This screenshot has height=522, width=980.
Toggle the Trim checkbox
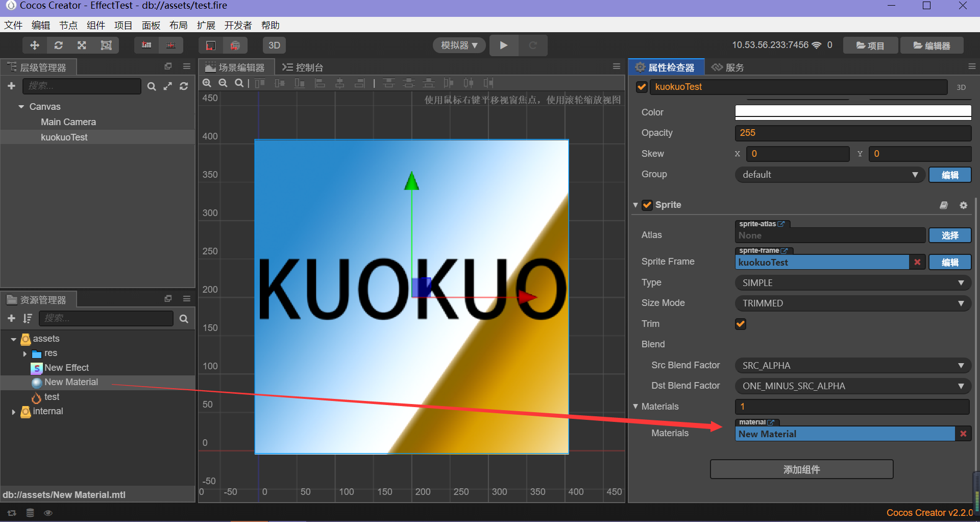point(741,324)
